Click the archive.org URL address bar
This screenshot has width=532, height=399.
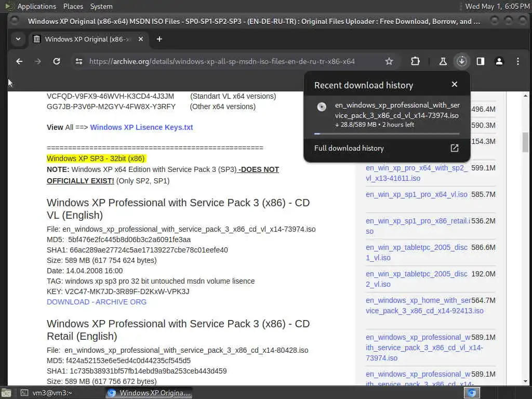point(222,61)
